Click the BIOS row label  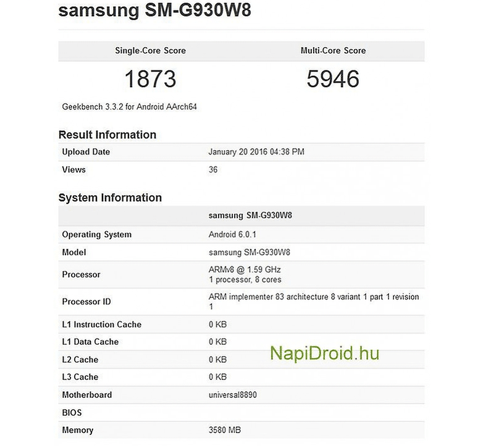(72, 413)
